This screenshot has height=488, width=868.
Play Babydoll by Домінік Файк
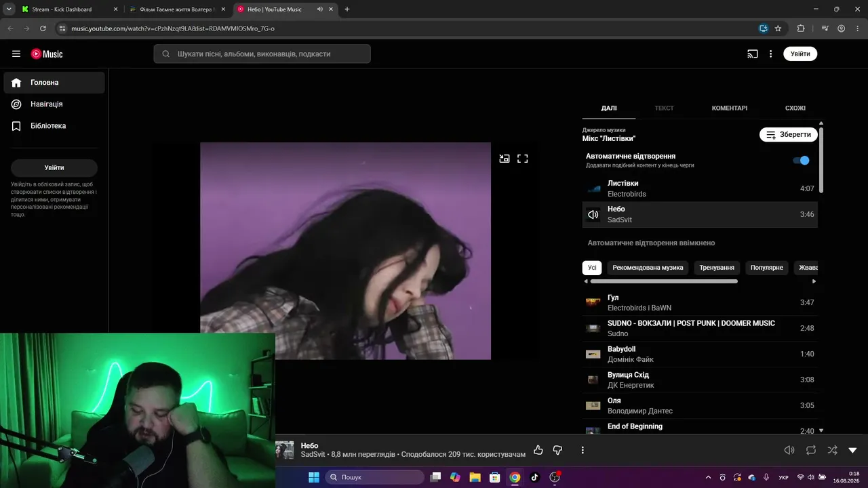click(700, 354)
